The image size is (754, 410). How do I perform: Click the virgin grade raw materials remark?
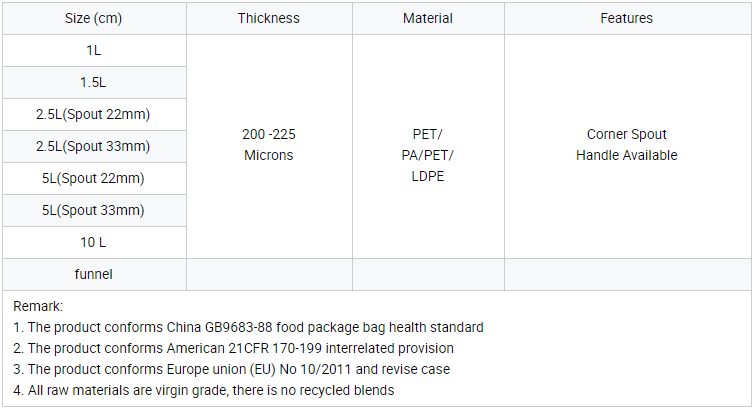point(203,390)
